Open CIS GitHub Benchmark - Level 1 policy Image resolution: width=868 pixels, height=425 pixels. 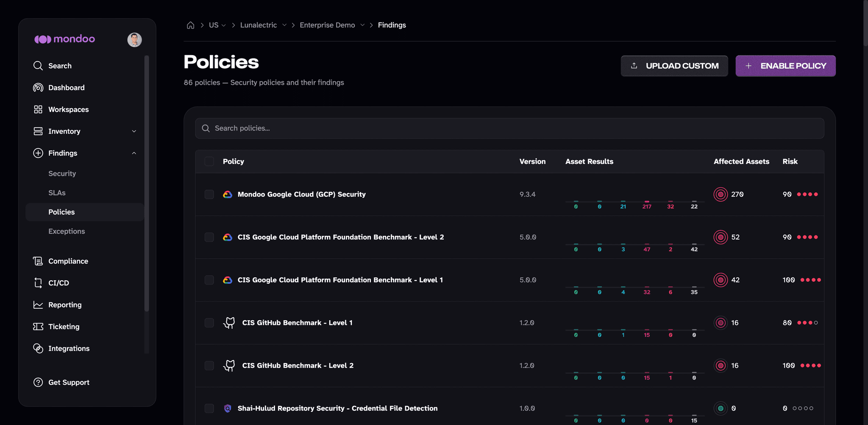click(297, 323)
